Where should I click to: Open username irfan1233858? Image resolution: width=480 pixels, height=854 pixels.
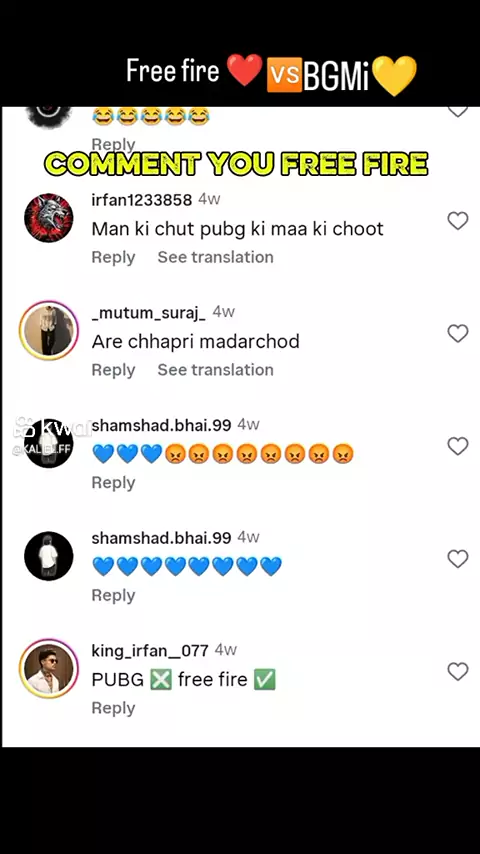[142, 200]
